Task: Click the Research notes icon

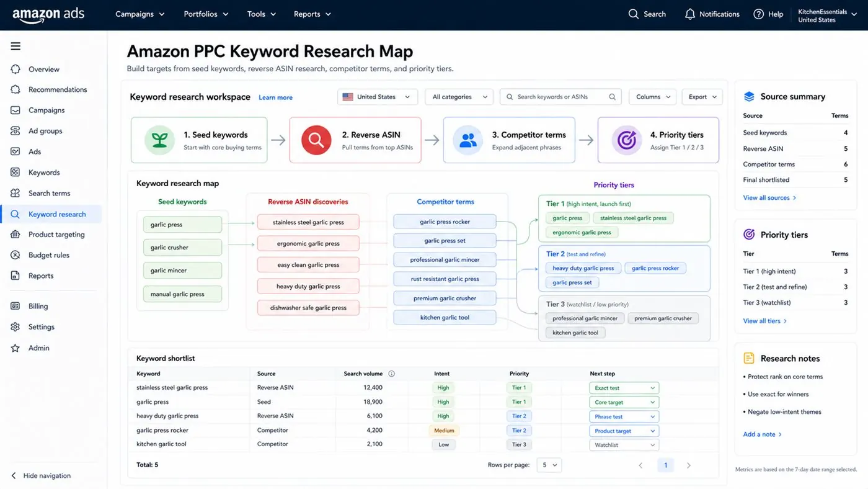Action: pyautogui.click(x=749, y=358)
